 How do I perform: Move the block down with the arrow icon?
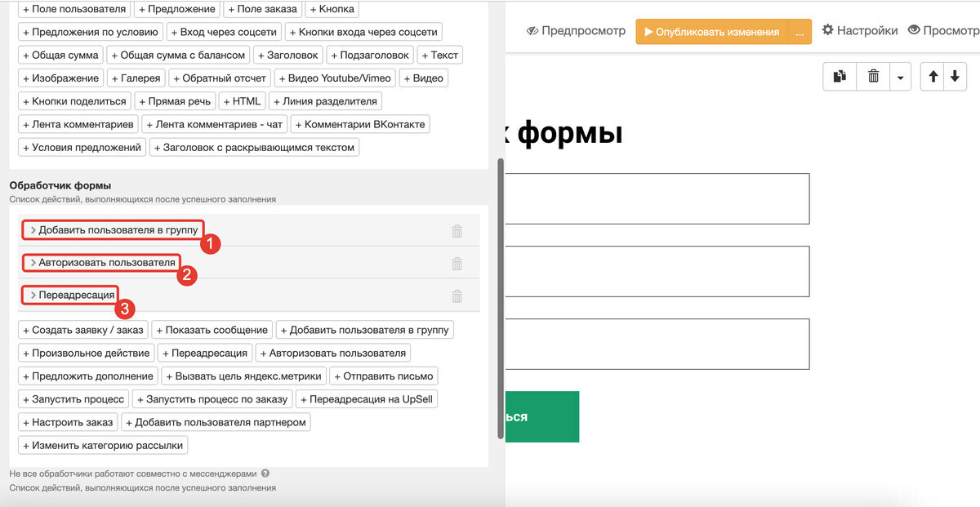tap(955, 77)
